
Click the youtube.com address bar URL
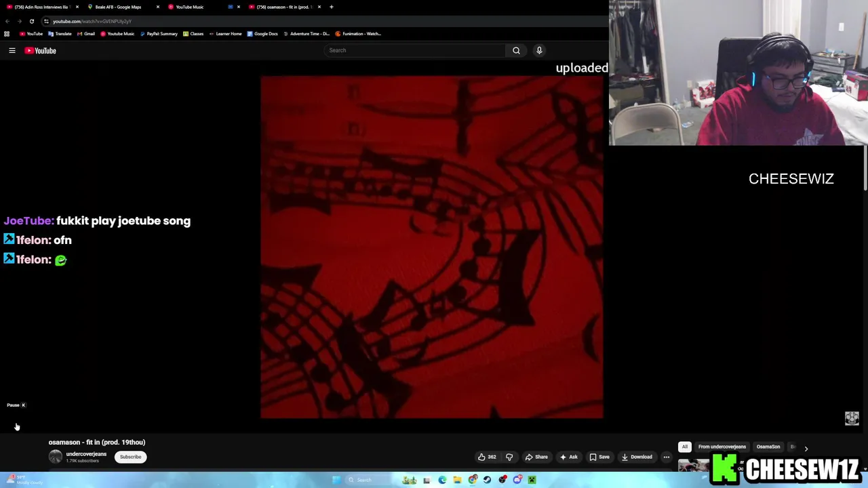(92, 21)
